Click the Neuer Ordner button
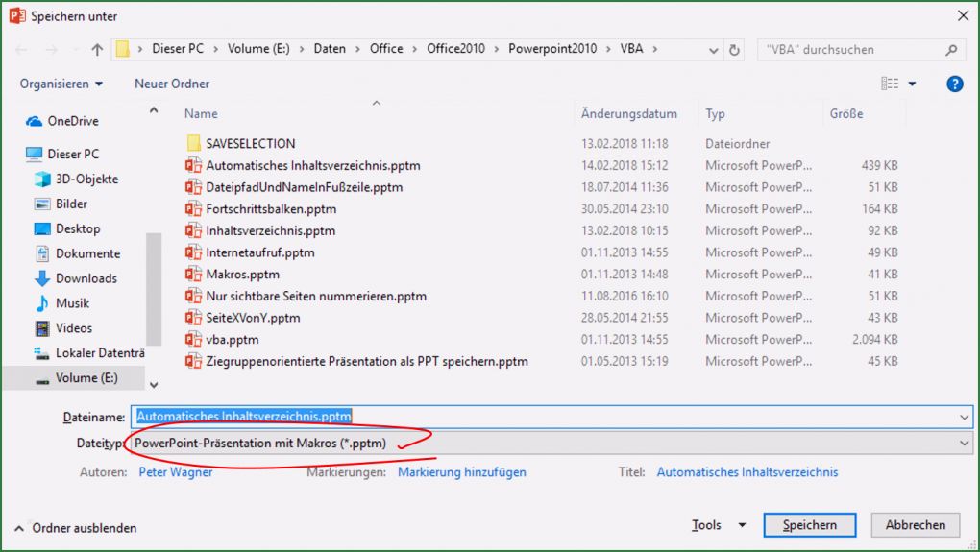The width and height of the screenshot is (980, 552). click(x=172, y=84)
